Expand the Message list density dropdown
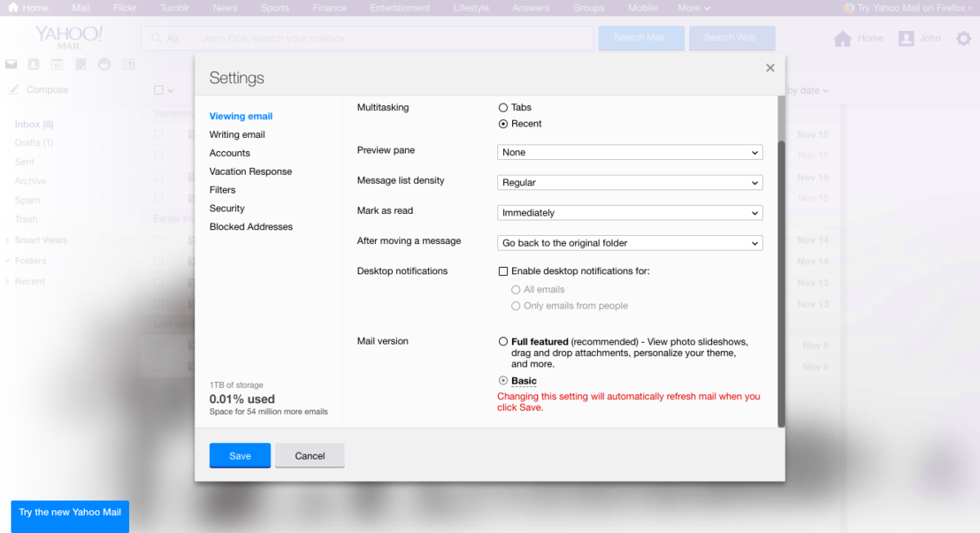This screenshot has height=533, width=980. pyautogui.click(x=630, y=183)
